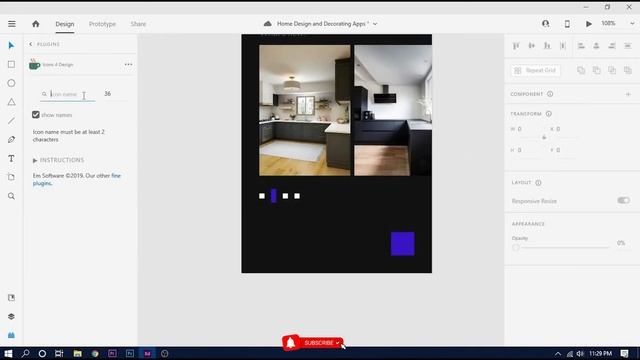The width and height of the screenshot is (640, 360).
Task: Switch to the Prototype tab
Action: click(102, 24)
